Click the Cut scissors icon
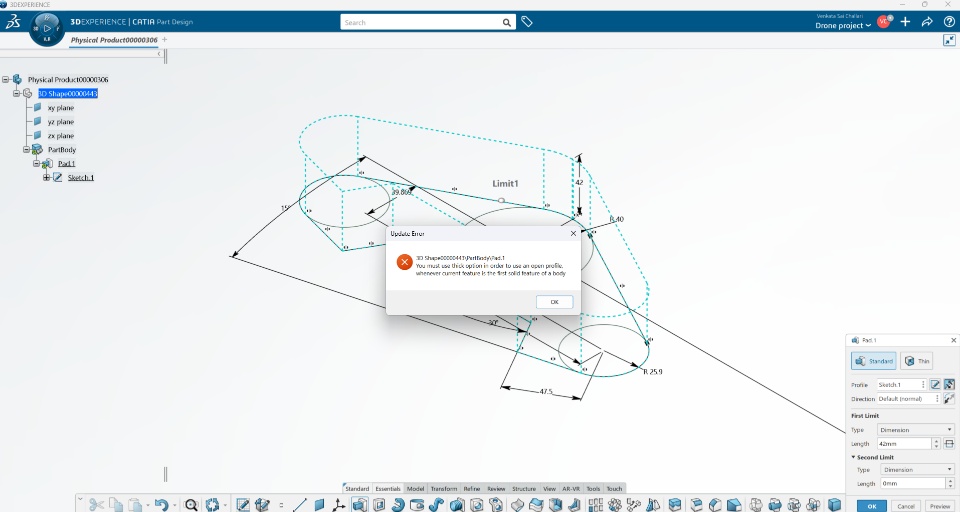Image resolution: width=960 pixels, height=512 pixels. (96, 505)
